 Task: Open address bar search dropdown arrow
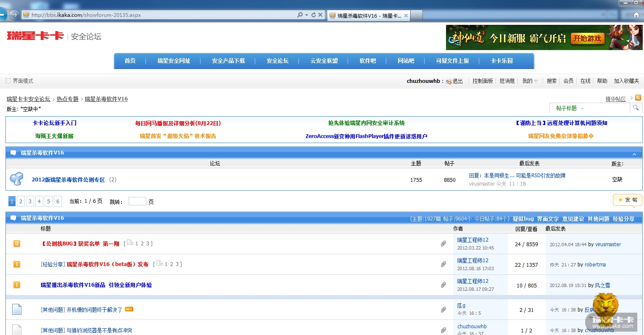(306, 15)
